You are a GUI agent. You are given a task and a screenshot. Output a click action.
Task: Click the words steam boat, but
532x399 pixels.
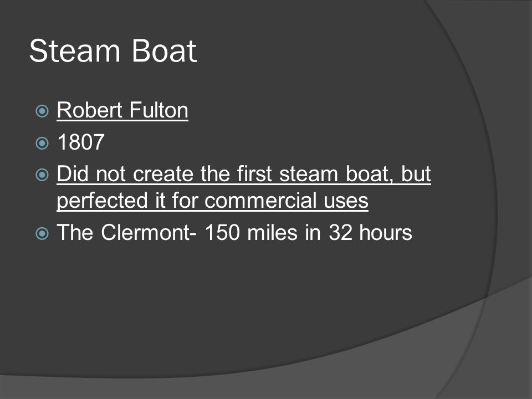point(355,173)
